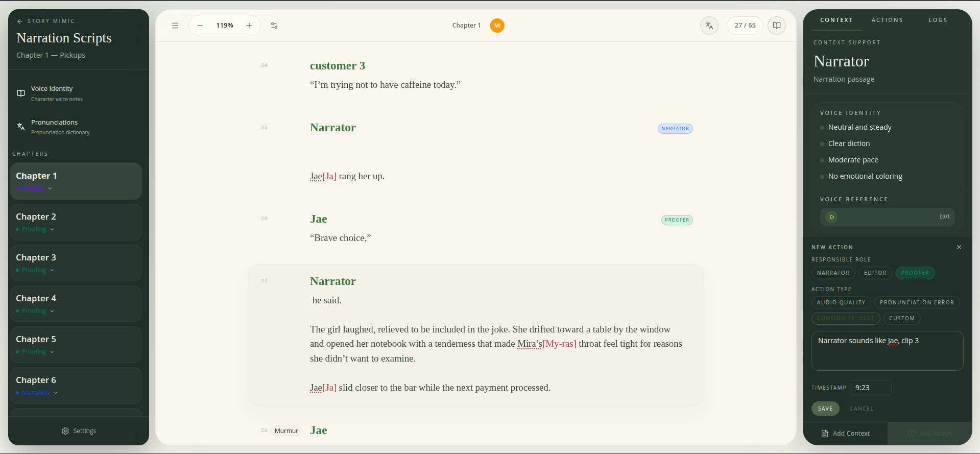Save the new action

click(x=825, y=409)
